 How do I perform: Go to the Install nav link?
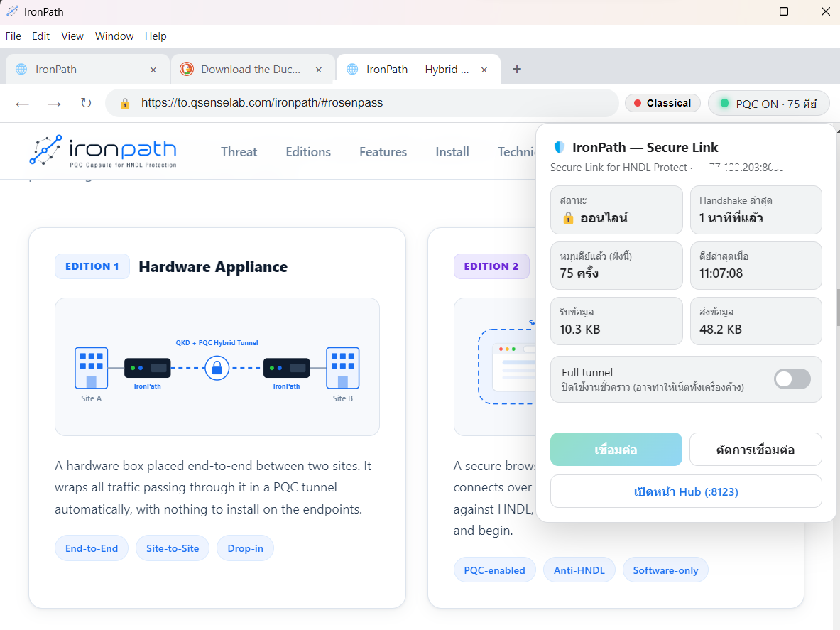tap(452, 152)
